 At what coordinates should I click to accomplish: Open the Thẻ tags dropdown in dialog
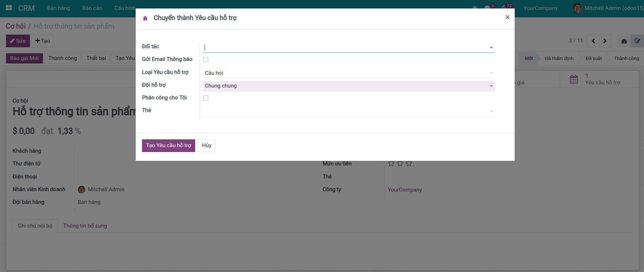point(348,111)
